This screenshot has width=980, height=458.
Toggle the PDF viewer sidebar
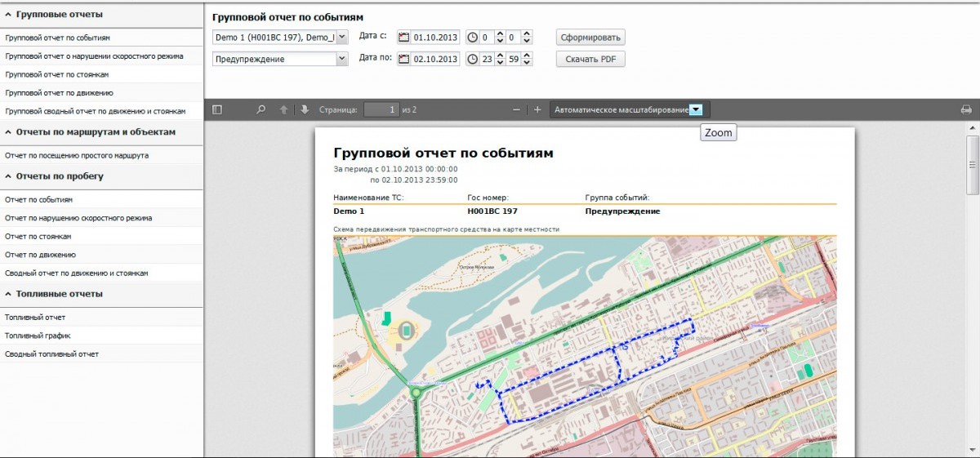click(x=217, y=109)
